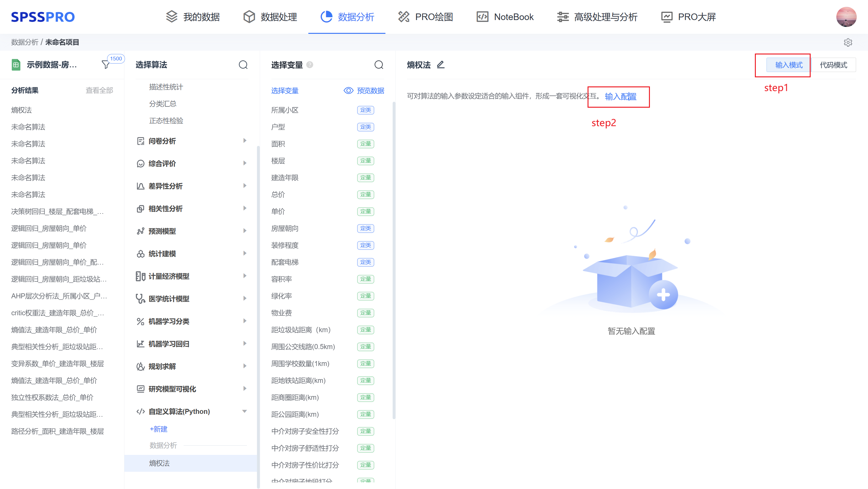Screen dimensions: 868x489
Task: Select the 熵权法 custom algorithm item
Action: [x=191, y=463]
